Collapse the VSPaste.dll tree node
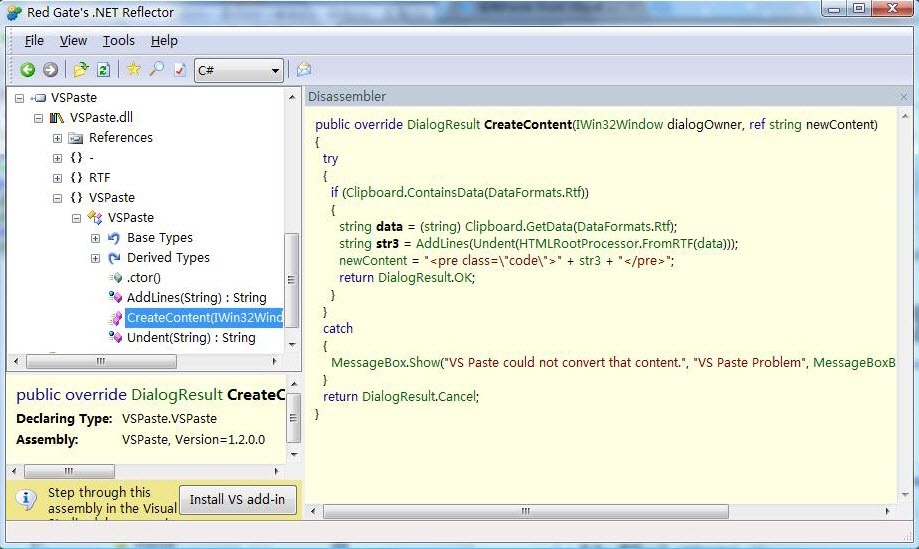Screen dimensions: 919x549 point(39,118)
